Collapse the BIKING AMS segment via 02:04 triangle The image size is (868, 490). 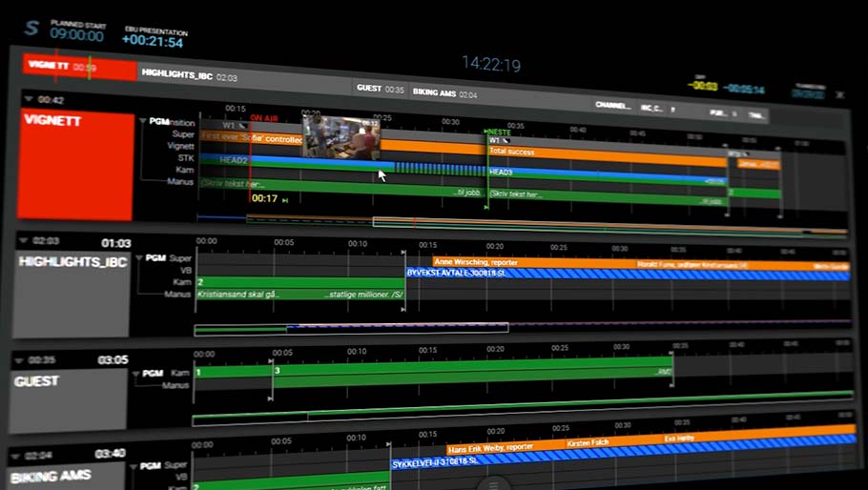15,457
